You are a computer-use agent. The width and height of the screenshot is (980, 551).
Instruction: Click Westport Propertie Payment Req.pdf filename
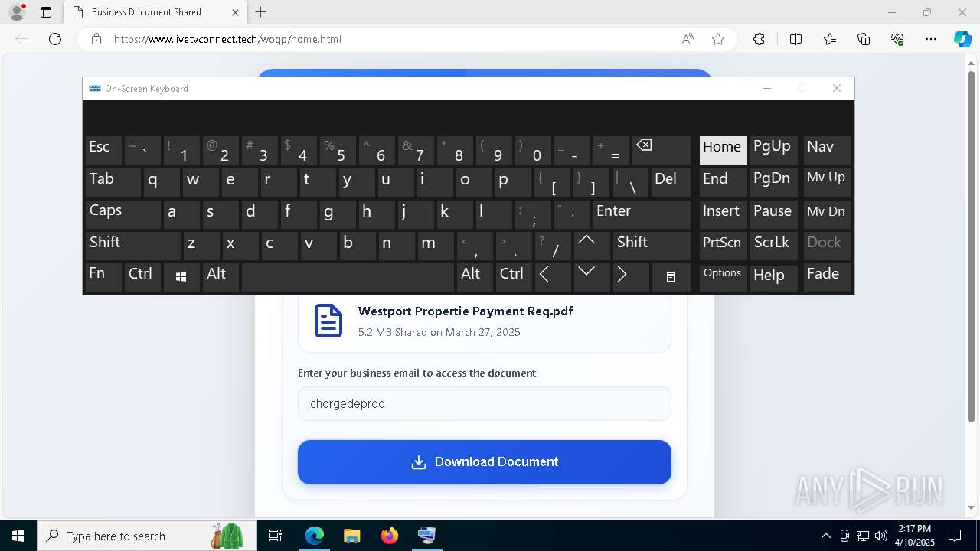[x=465, y=311]
